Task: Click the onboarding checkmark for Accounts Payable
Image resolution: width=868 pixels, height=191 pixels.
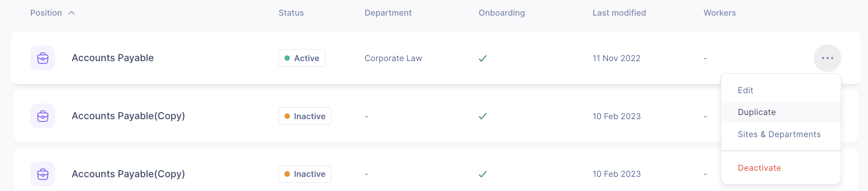Action: tap(483, 58)
